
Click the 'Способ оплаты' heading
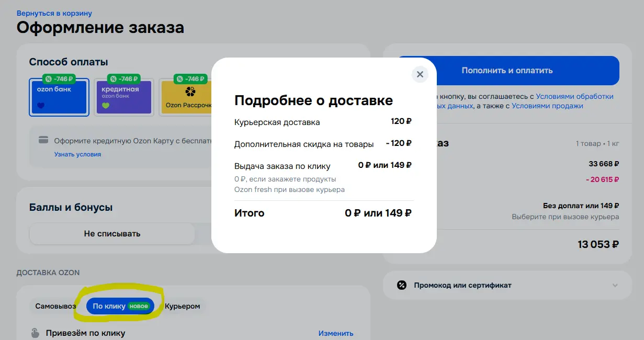coord(69,62)
